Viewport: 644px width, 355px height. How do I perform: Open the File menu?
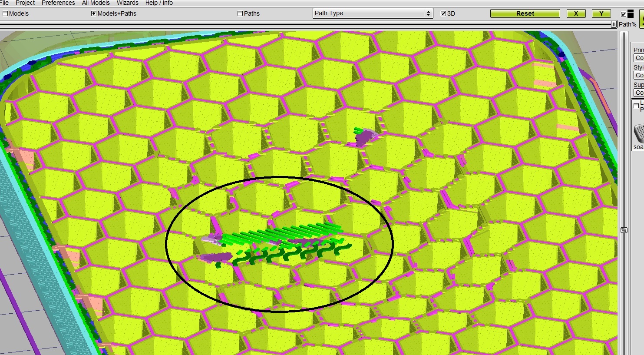coord(4,3)
